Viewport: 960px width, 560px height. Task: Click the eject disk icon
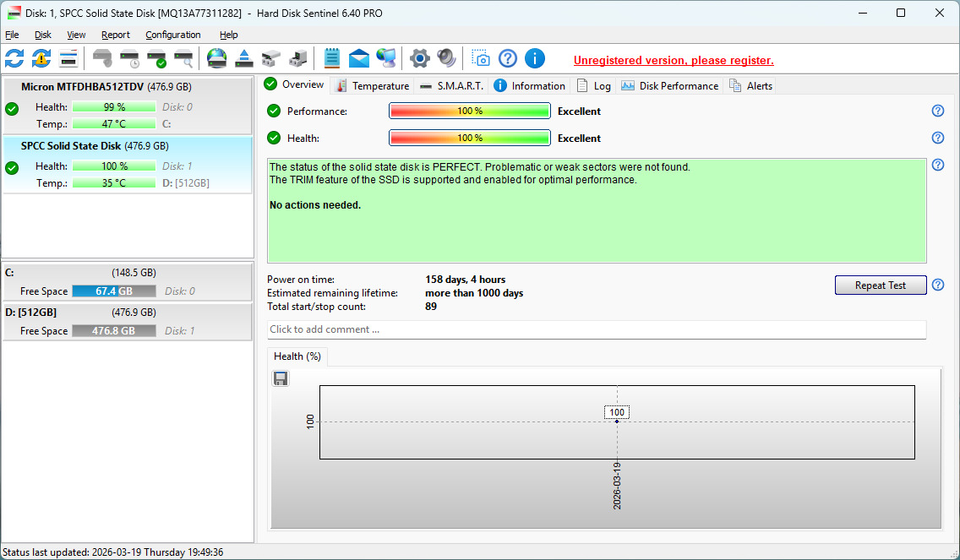point(243,59)
